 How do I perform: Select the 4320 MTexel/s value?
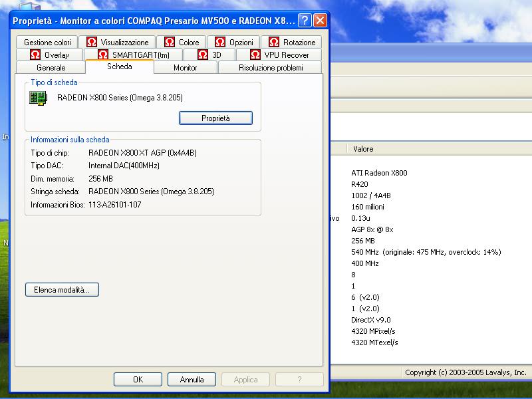click(x=374, y=342)
